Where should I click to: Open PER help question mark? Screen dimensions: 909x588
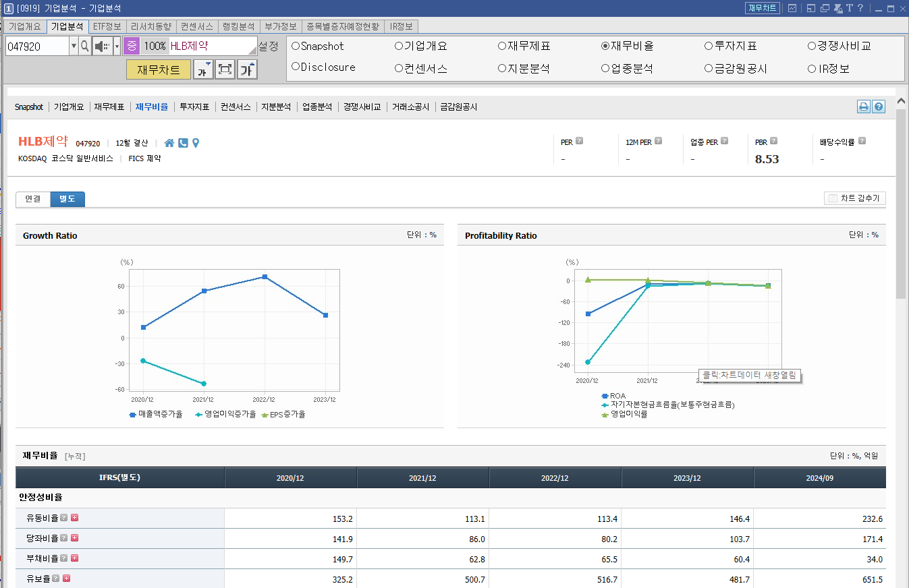tap(579, 142)
